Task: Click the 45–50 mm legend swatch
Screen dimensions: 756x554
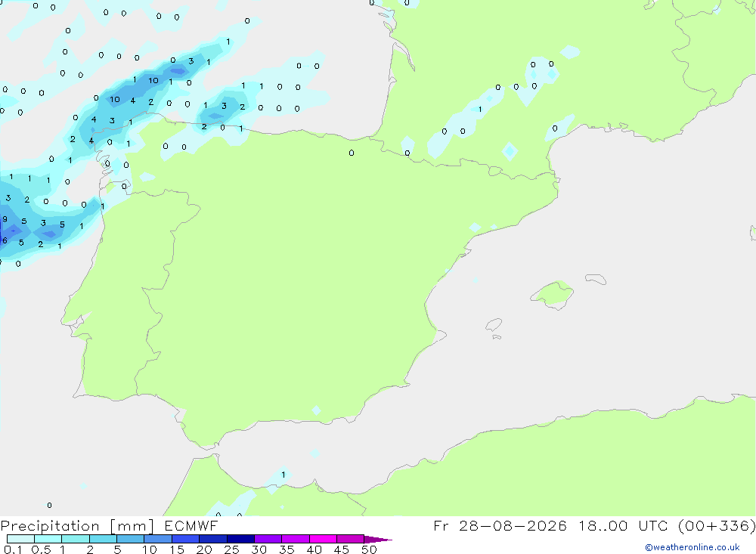Action: coord(350,539)
